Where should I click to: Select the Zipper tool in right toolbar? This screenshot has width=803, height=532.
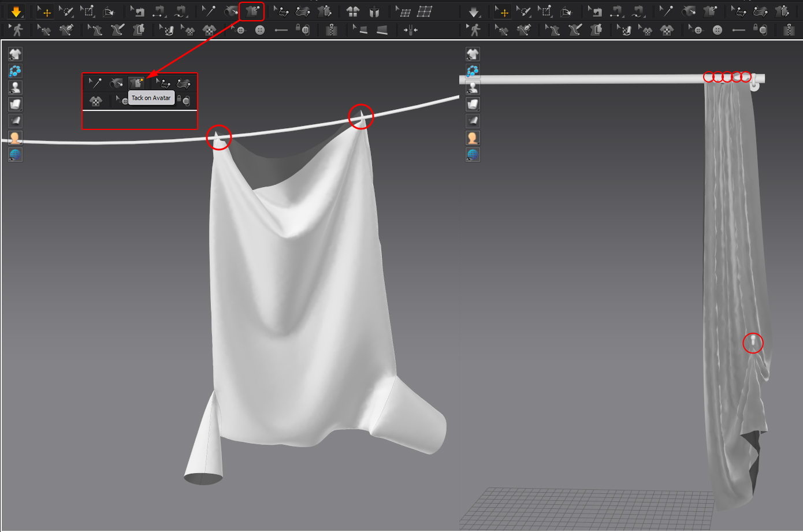click(789, 30)
